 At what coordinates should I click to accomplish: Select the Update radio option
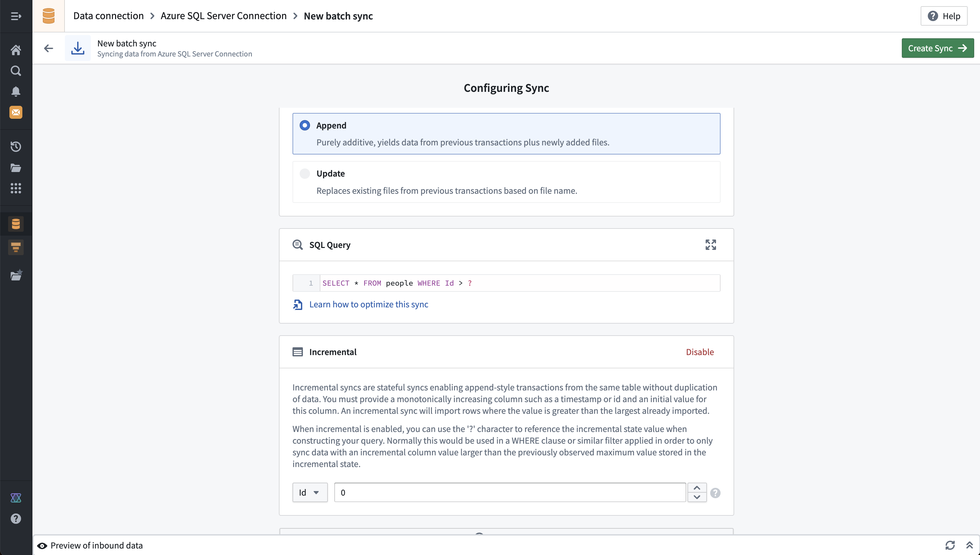click(x=305, y=174)
